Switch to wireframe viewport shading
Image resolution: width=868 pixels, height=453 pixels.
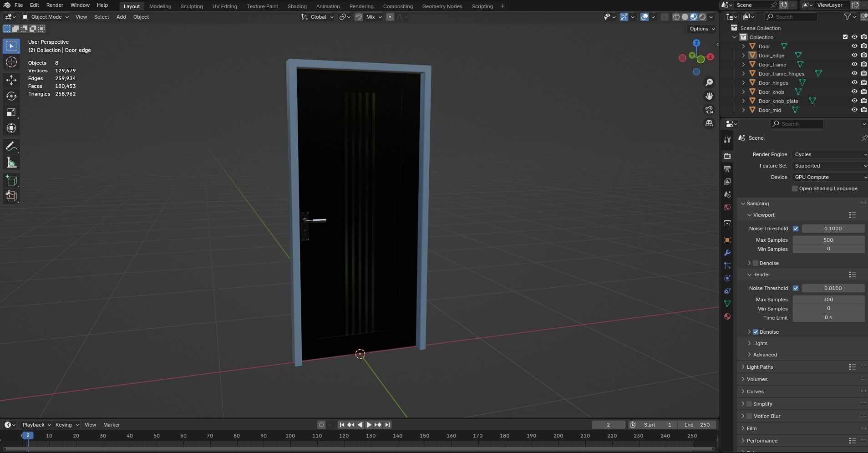pos(676,17)
